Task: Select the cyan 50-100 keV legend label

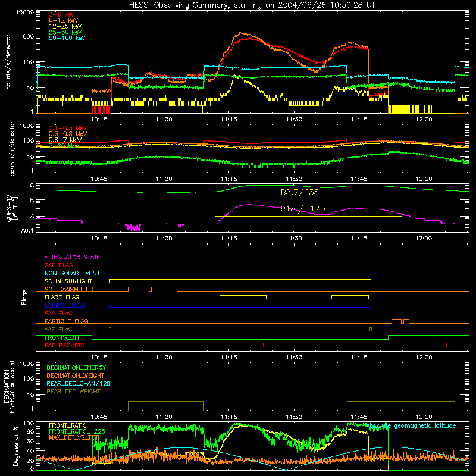Action: click(67, 37)
